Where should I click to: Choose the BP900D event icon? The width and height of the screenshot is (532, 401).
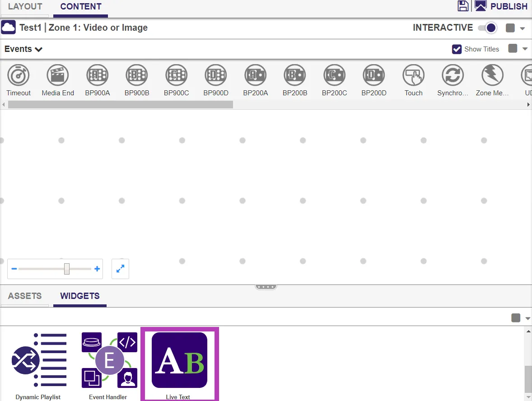tap(216, 75)
